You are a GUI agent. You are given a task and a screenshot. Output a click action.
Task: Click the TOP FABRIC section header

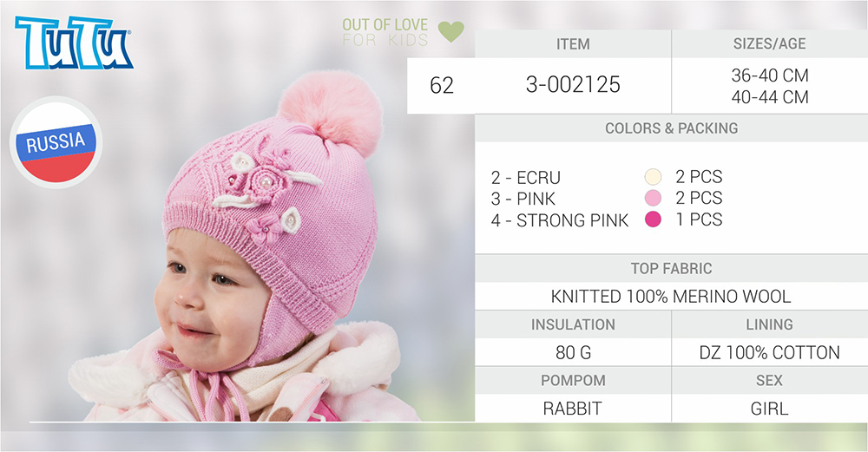coord(672,268)
